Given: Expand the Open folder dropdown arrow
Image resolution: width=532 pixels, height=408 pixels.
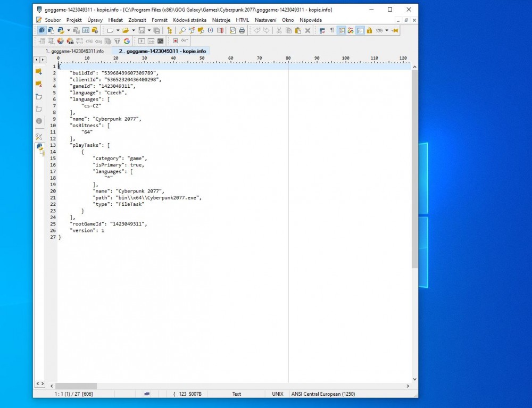Looking at the screenshot, I should [133, 30].
